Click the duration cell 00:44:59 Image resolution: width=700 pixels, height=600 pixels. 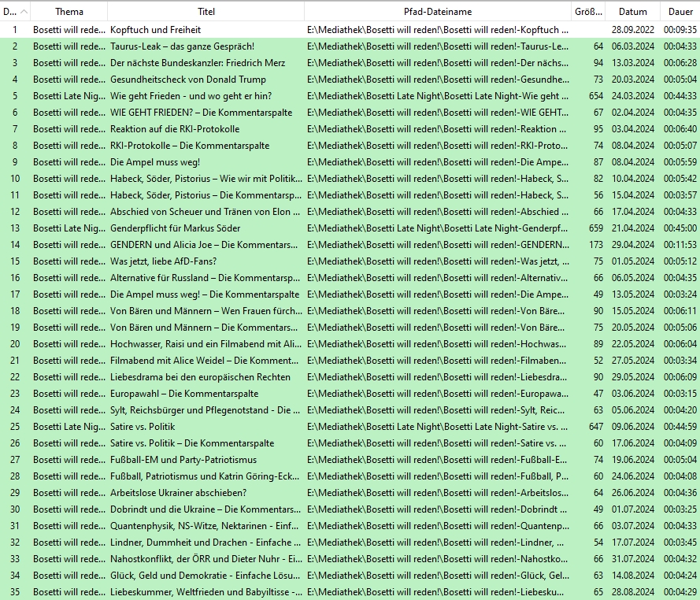click(x=680, y=426)
